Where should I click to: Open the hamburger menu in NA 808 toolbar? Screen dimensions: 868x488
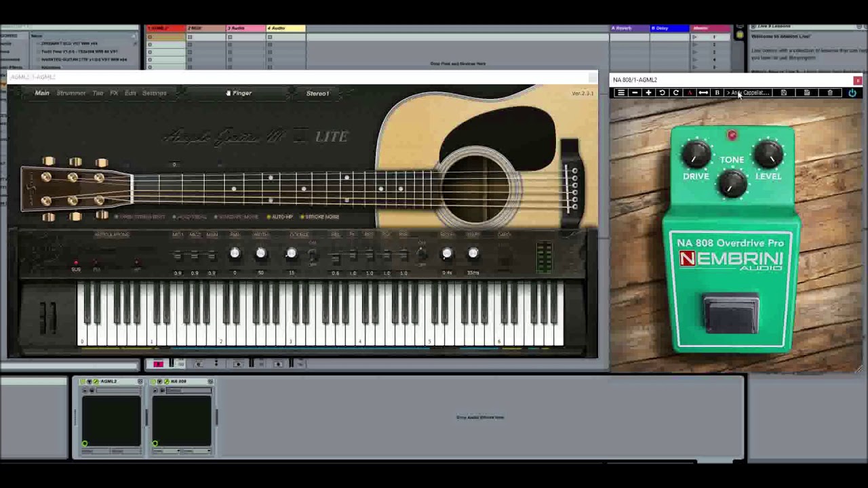(620, 93)
